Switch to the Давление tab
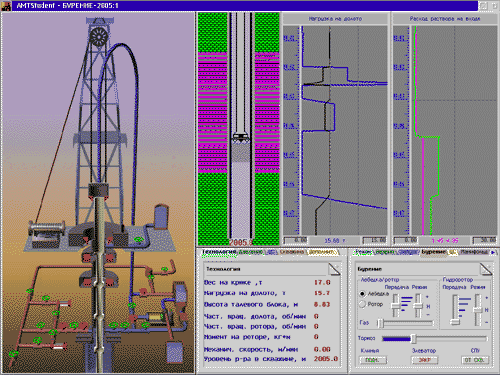 251,252
